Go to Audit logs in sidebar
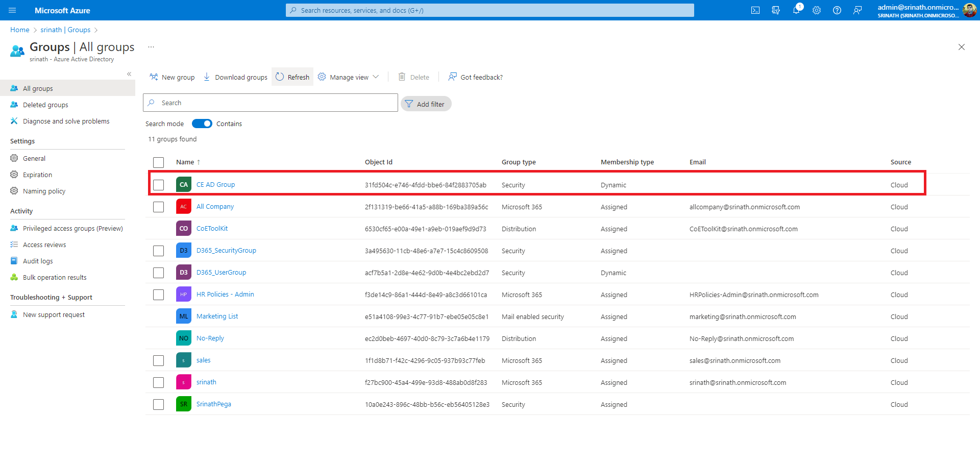This screenshot has width=980, height=464. pos(38,261)
